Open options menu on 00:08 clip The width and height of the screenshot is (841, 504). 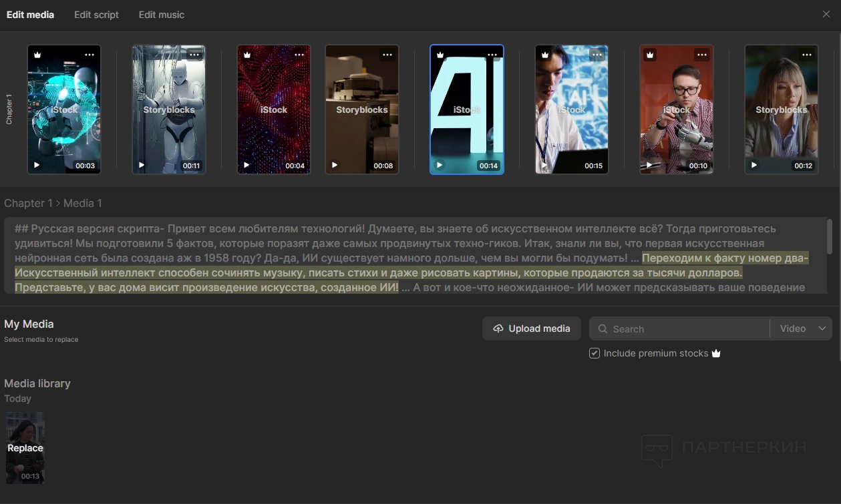[387, 55]
